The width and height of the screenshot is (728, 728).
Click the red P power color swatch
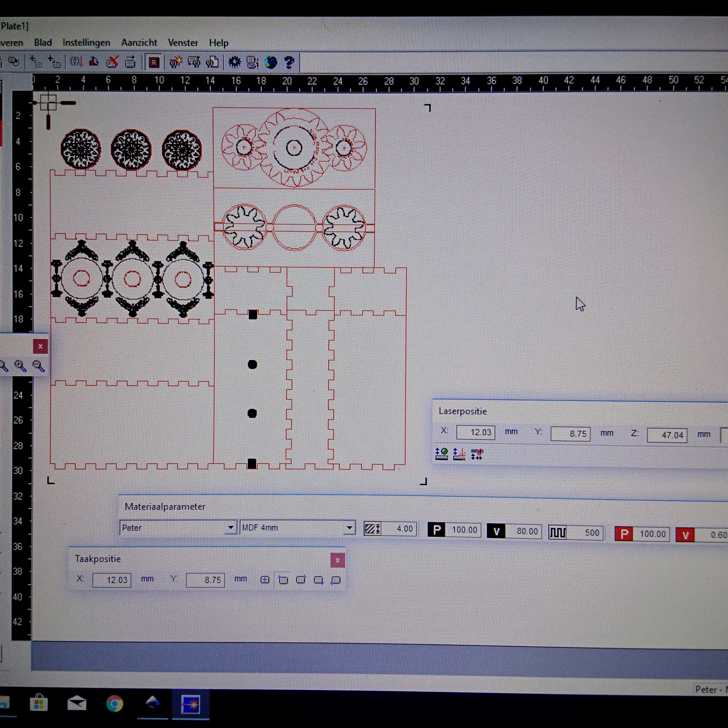[623, 534]
